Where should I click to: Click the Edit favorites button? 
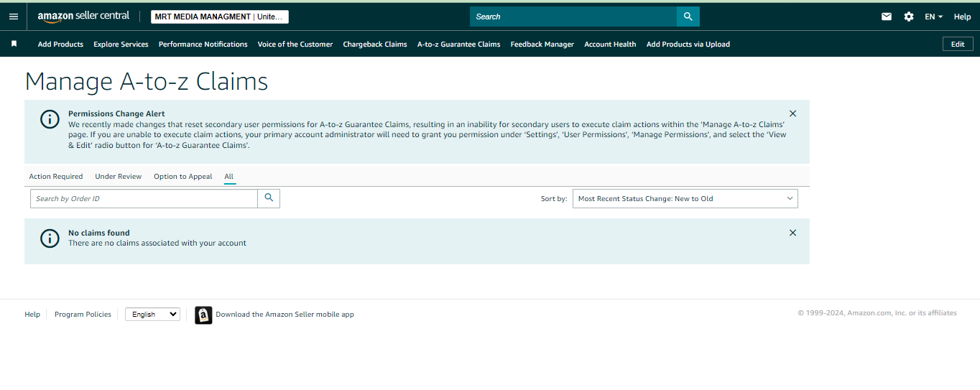tap(958, 44)
